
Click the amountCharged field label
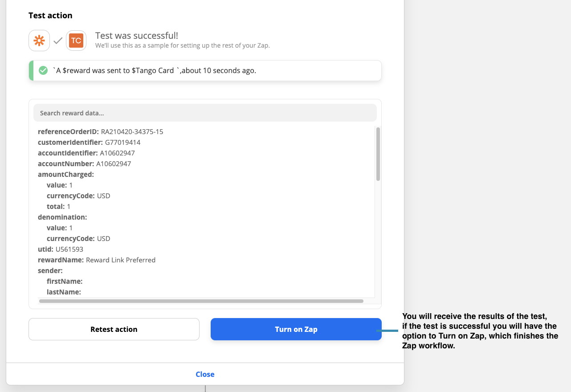coord(65,174)
